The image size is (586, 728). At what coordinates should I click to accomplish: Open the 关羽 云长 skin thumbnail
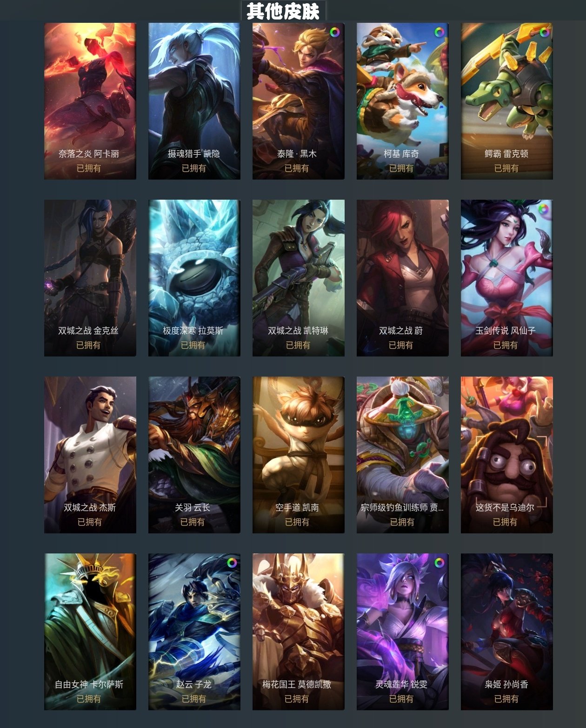[x=194, y=455]
